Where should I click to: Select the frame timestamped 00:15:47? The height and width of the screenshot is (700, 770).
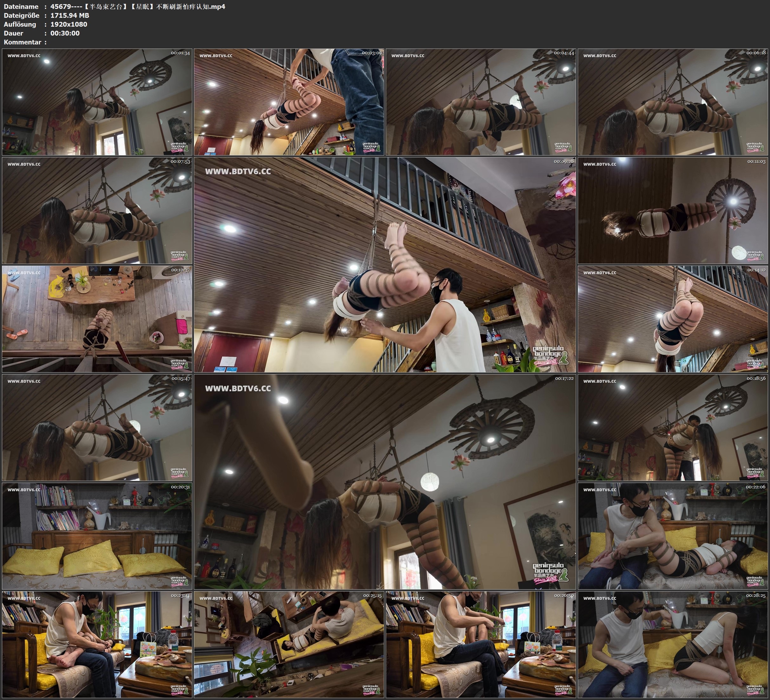tap(97, 427)
